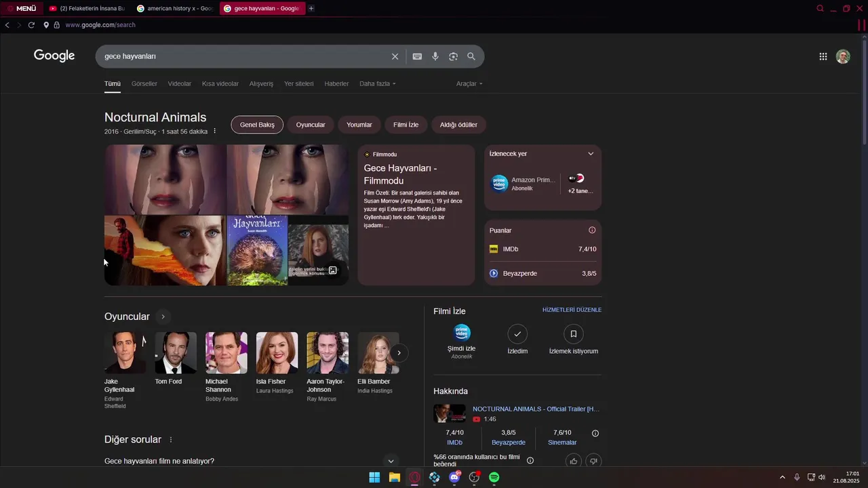This screenshot has height=488, width=868.
Task: Open the on-screen keyboard input tool
Action: [417, 56]
